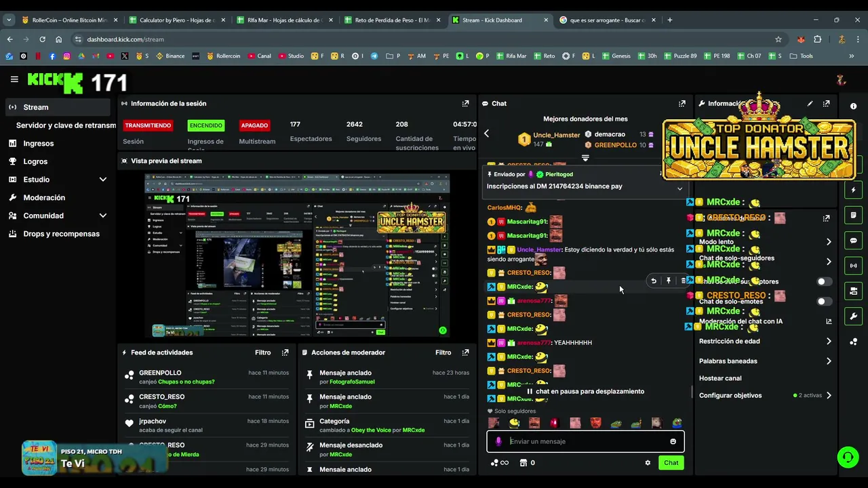Open Moderación del chat con IA link
Screen dimensions: 868x488
(x=829, y=321)
